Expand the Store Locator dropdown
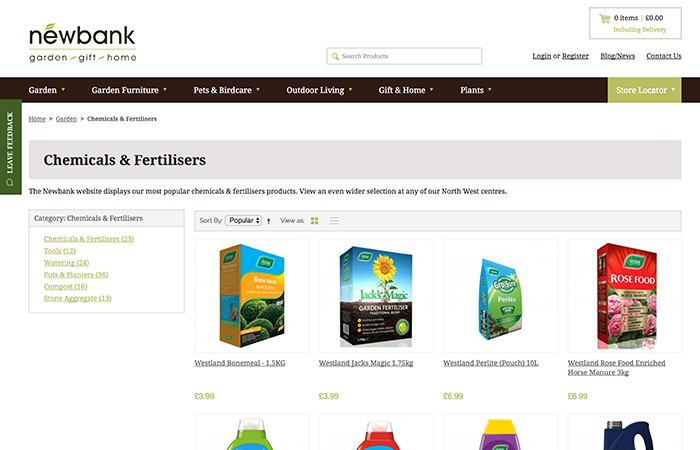 [x=644, y=90]
